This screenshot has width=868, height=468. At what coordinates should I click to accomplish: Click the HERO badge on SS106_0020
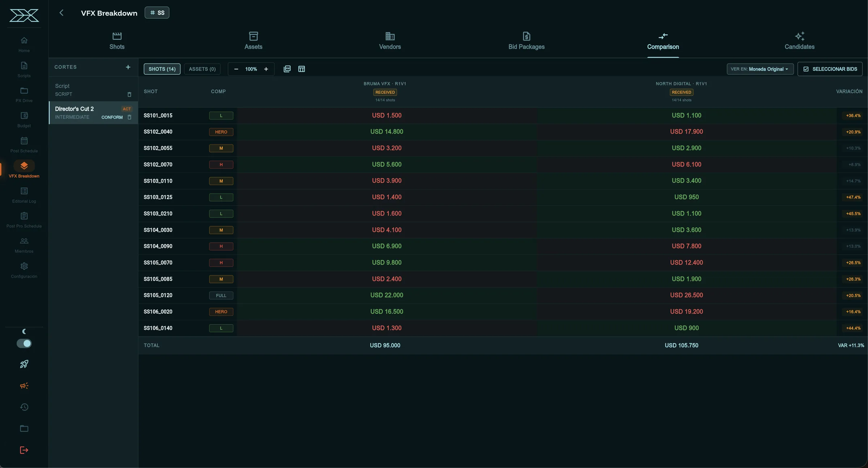point(221,312)
